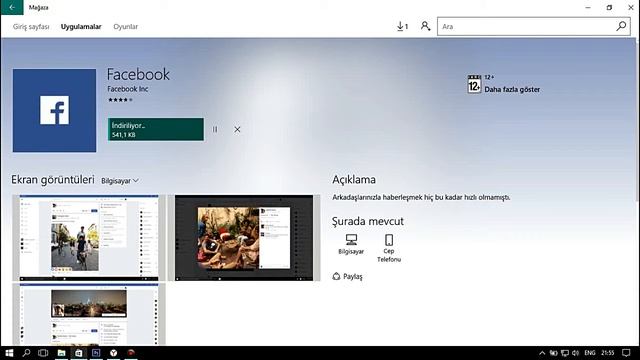Open the first screenshot with cyclists
Screen dimensions: 640x360
pyautogui.click(x=89, y=238)
